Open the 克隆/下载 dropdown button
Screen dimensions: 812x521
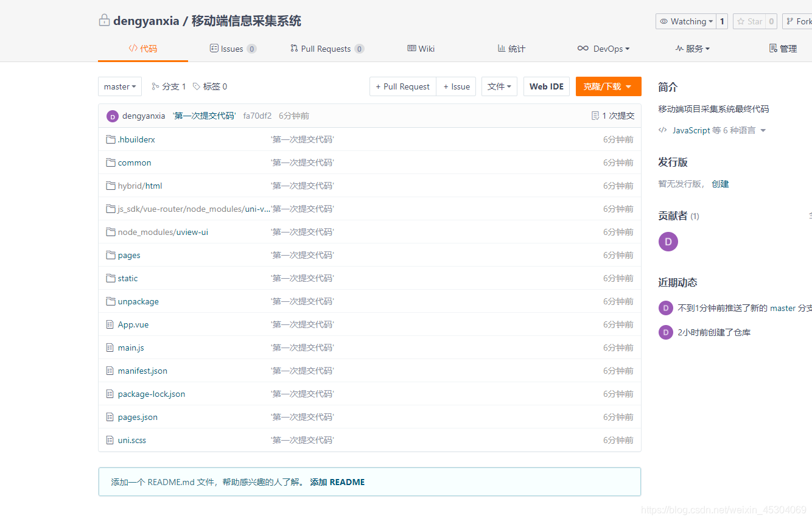tap(609, 86)
